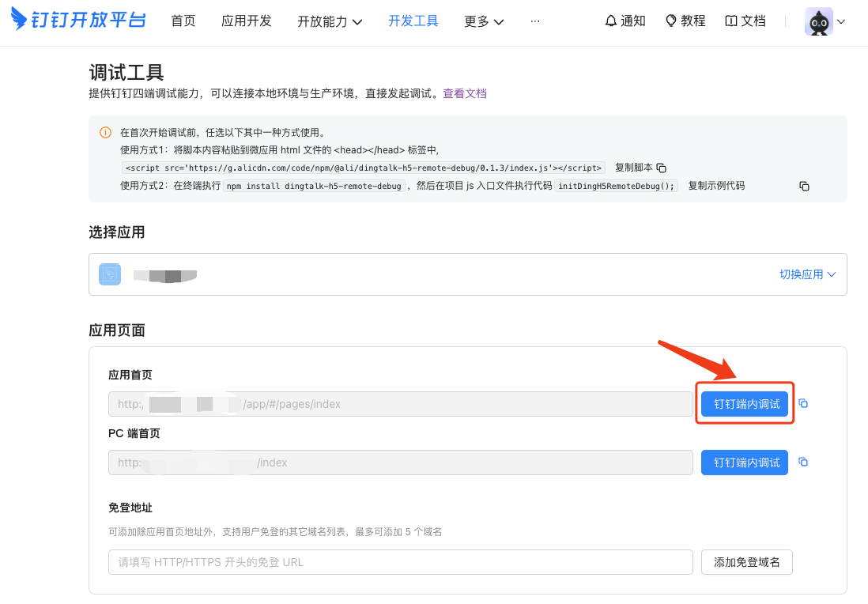Open the 首页 nav item
This screenshot has width=868, height=604.
pos(183,21)
